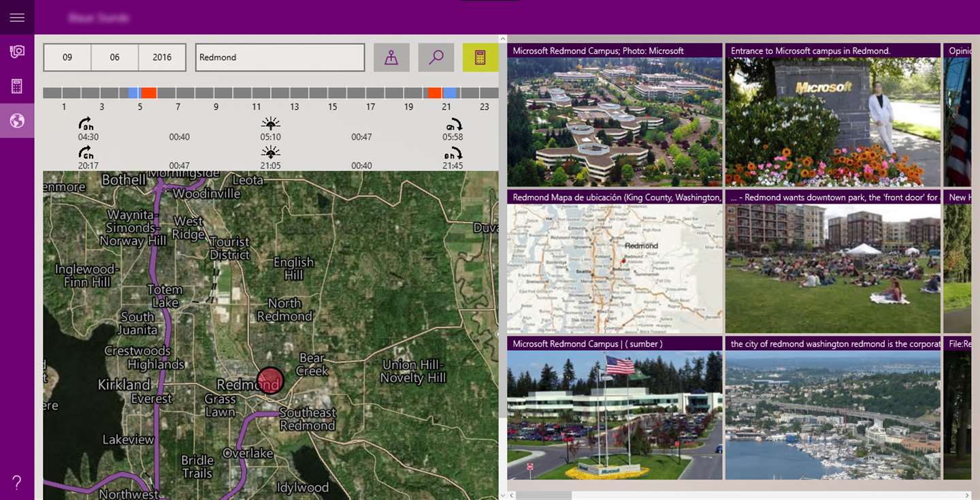Click the morning blue hour start icon at 04:30

tap(86, 123)
